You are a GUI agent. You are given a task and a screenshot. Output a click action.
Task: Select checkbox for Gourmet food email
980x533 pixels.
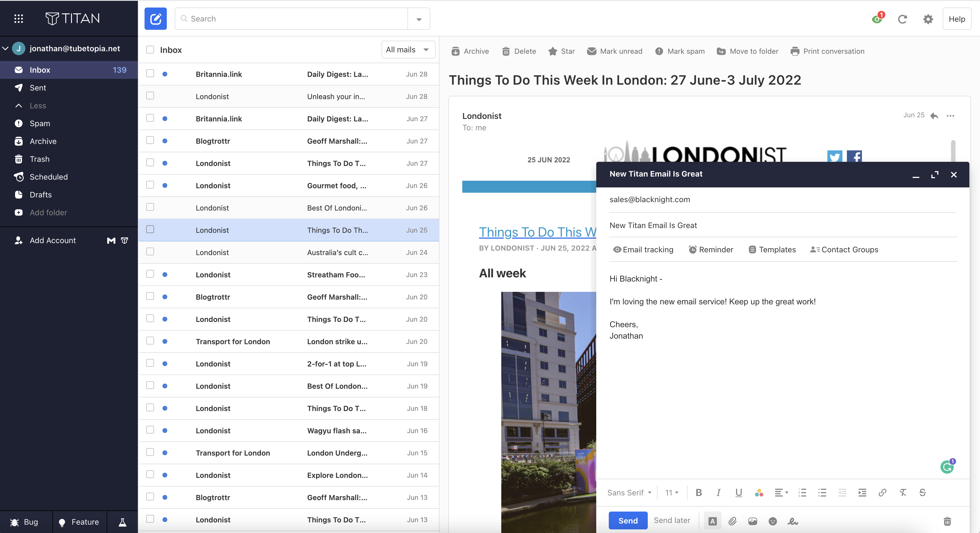point(150,185)
